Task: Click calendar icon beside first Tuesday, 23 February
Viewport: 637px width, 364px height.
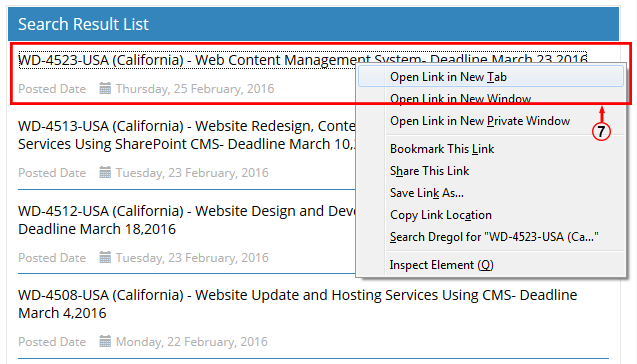Action: 105,172
